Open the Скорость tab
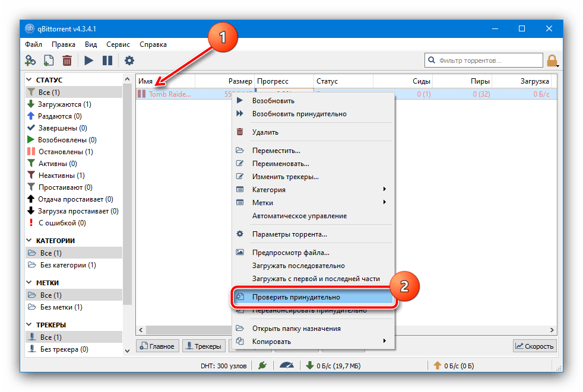 coord(535,346)
